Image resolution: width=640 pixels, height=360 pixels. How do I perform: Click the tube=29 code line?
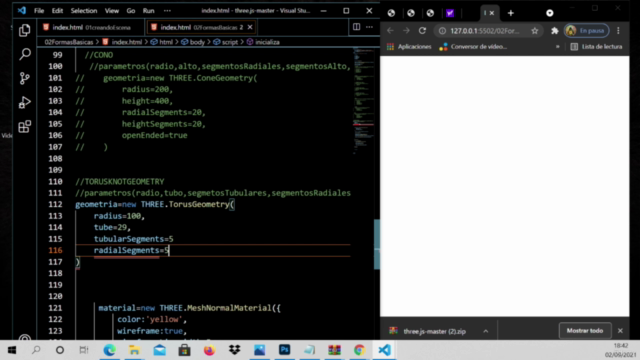[112, 227]
